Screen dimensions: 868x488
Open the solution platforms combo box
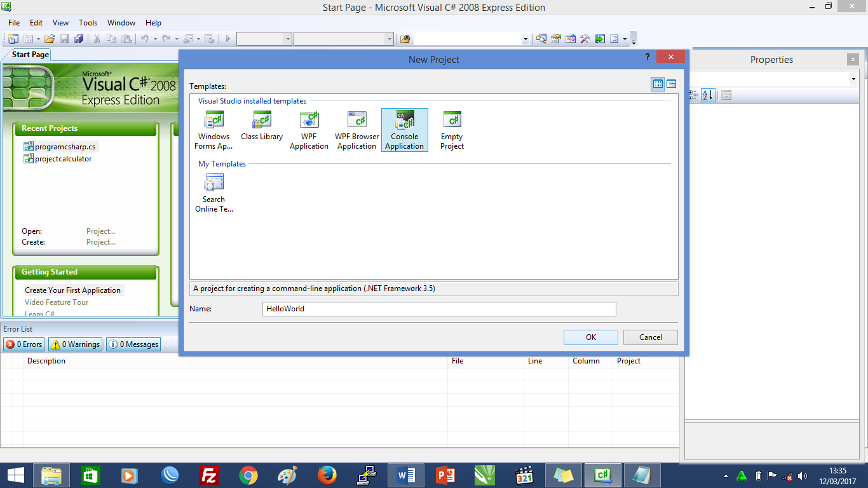(344, 39)
